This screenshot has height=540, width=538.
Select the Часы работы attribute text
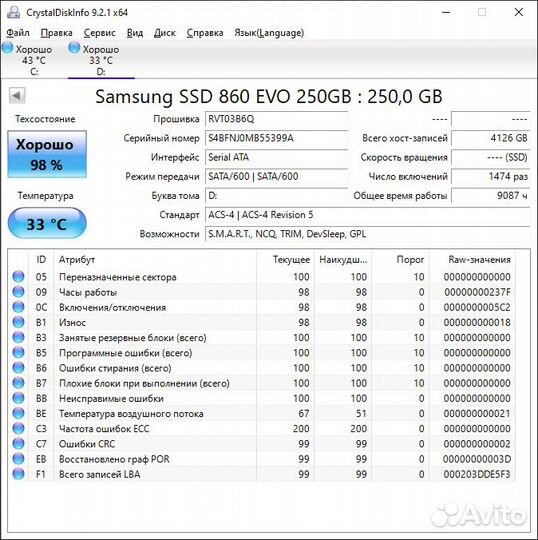[x=88, y=292]
